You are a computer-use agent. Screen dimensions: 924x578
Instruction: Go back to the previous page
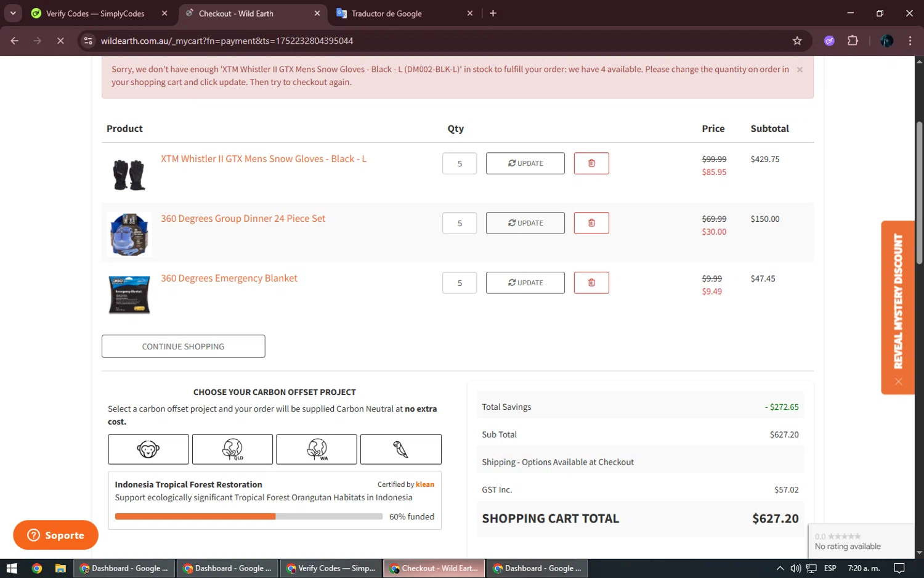(15, 41)
